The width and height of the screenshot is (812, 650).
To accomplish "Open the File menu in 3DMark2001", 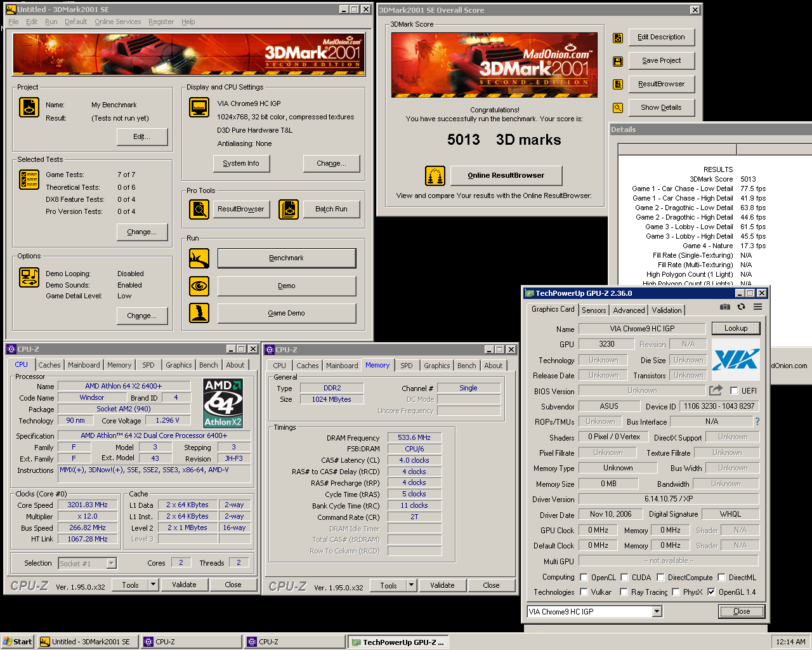I will pyautogui.click(x=13, y=22).
